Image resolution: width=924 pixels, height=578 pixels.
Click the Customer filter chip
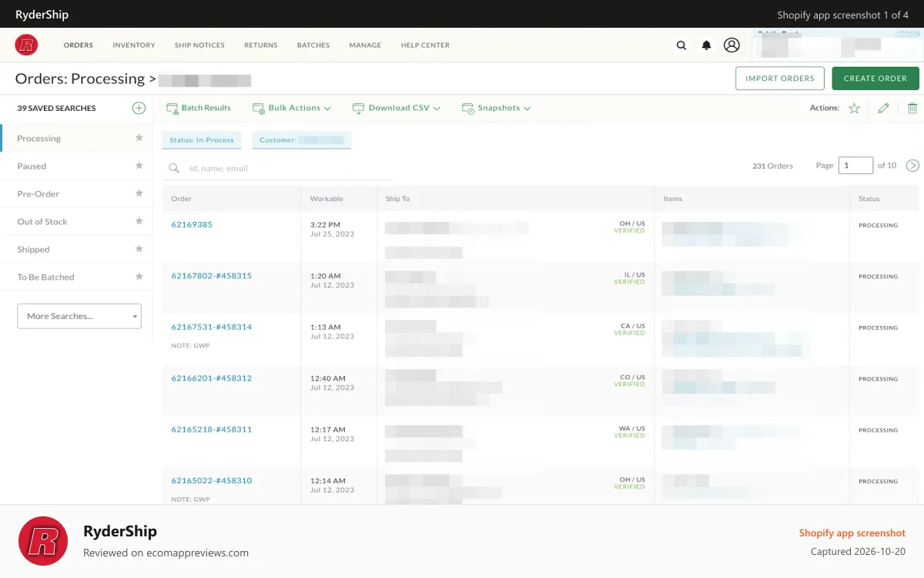point(302,140)
